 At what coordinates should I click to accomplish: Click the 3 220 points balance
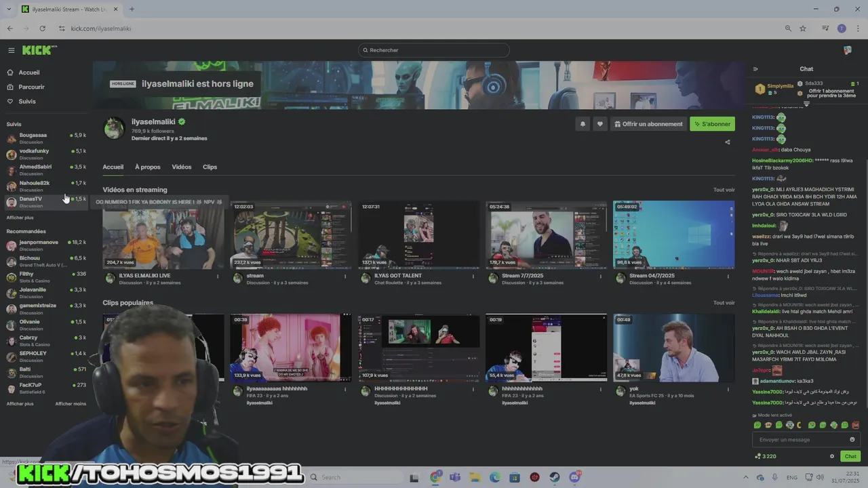click(766, 456)
